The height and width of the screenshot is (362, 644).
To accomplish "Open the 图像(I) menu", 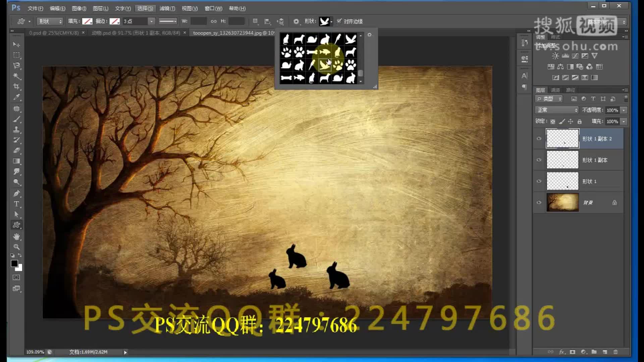I will (x=79, y=8).
